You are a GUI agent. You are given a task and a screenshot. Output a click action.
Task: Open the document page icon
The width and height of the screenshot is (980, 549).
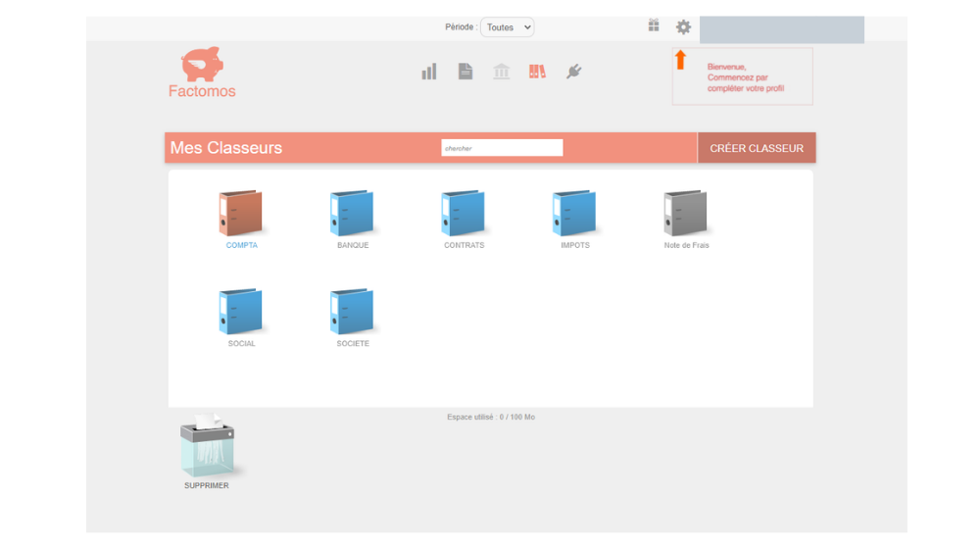coord(465,72)
